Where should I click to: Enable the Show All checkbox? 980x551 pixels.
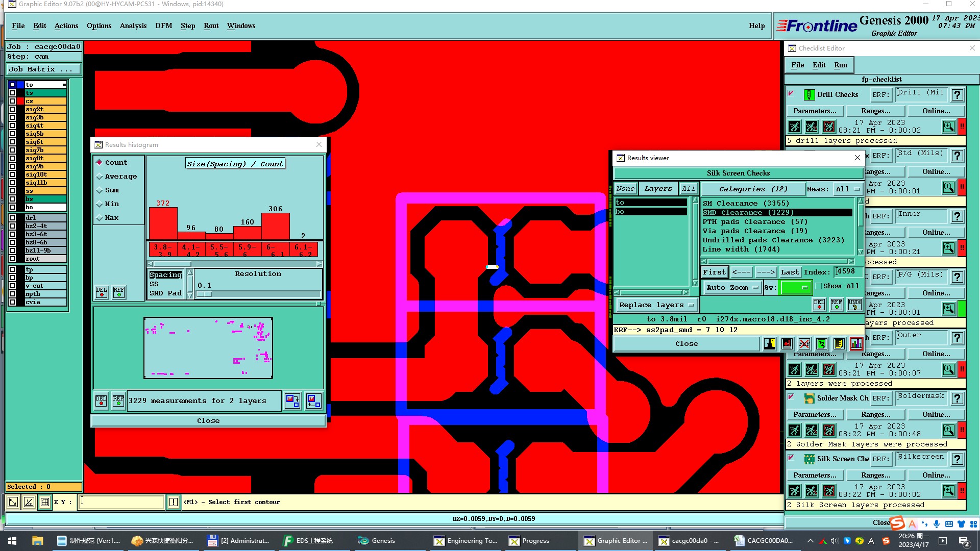[819, 286]
